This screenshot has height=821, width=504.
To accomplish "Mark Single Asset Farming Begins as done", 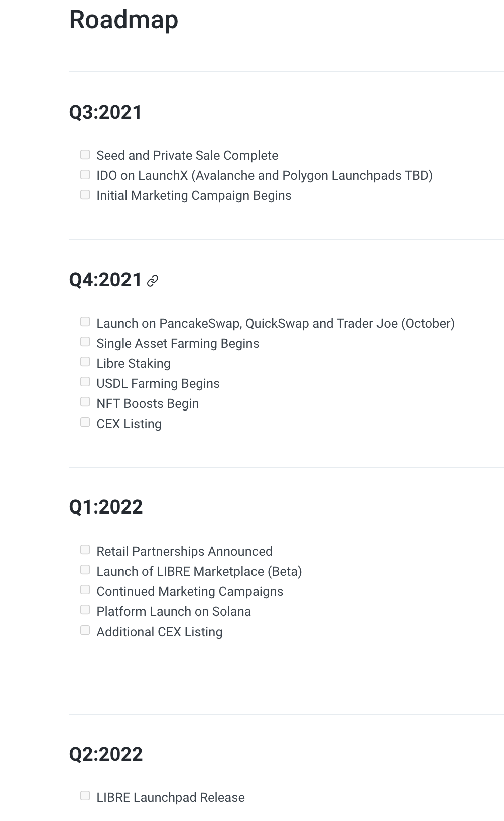I will point(85,342).
